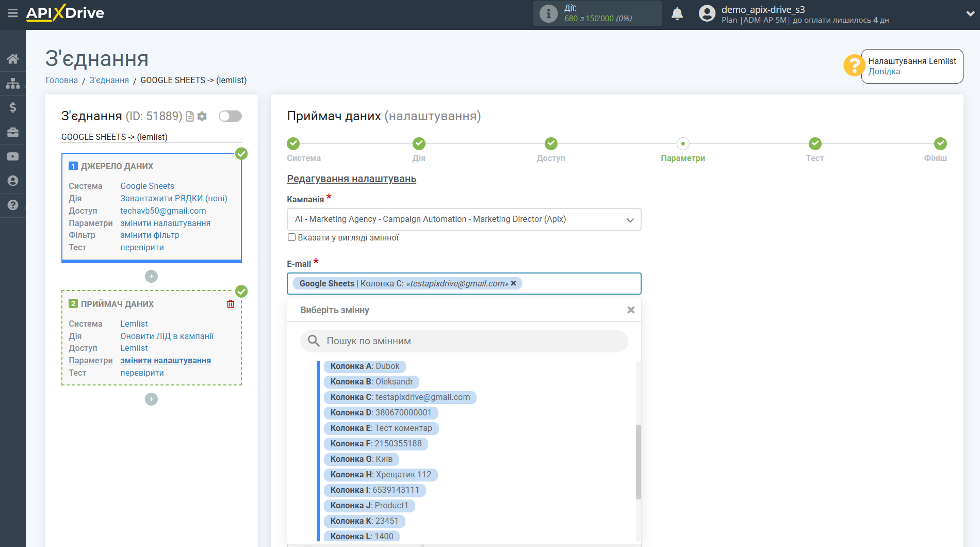Screen dimensions: 980x547
Task: Open the Google Sheets system link
Action: tap(147, 186)
